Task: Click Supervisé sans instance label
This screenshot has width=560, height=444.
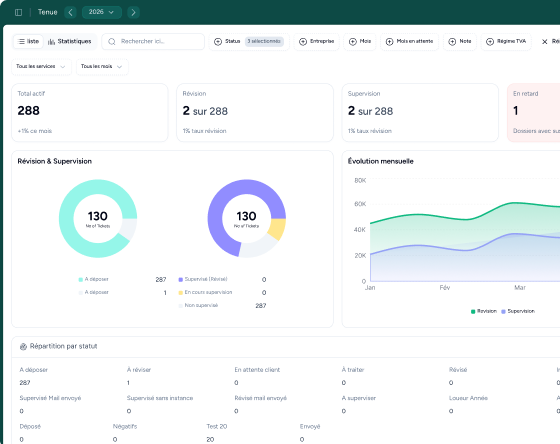Action: pos(160,398)
